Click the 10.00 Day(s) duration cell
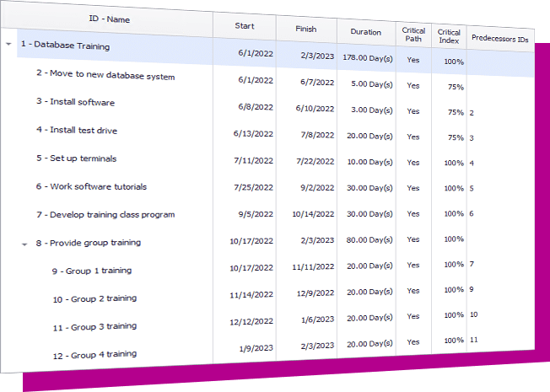Image resolution: width=550 pixels, height=392 pixels. [x=369, y=162]
